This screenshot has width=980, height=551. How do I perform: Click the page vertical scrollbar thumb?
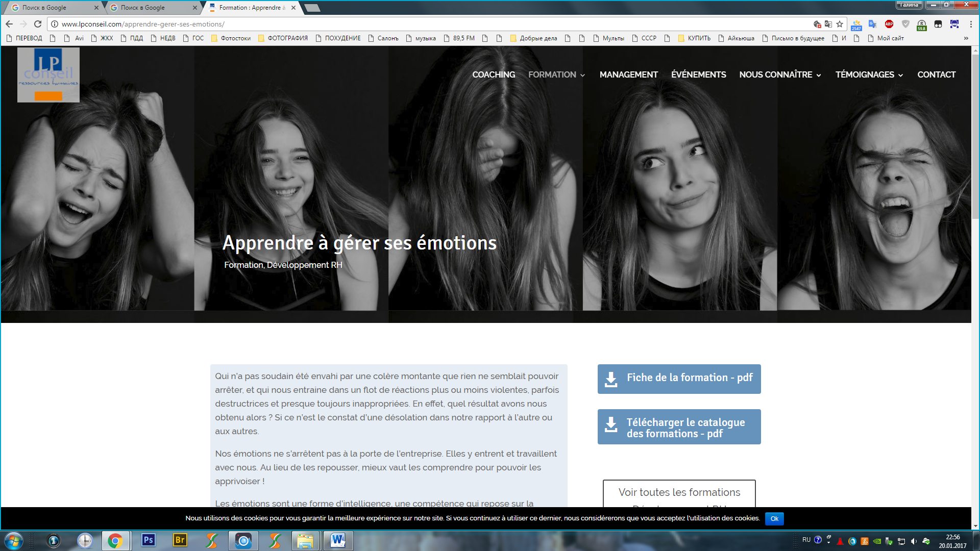pos(975,136)
